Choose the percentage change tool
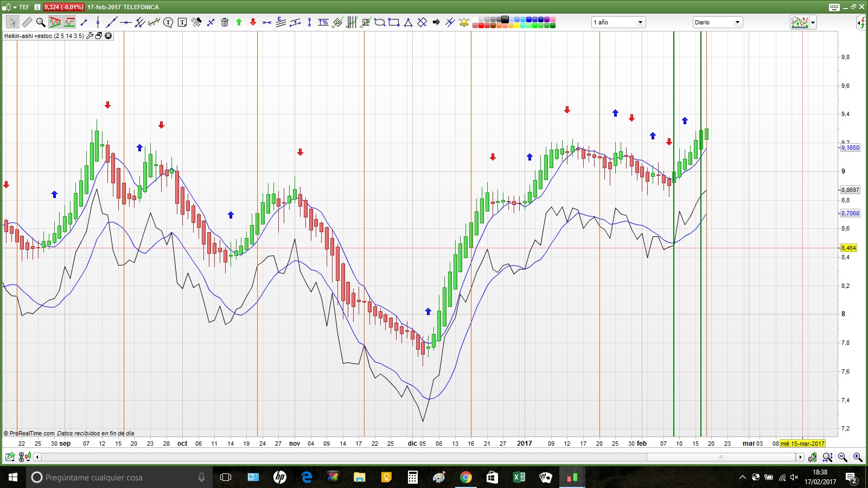Viewport: 868px width, 488px height. click(x=323, y=22)
